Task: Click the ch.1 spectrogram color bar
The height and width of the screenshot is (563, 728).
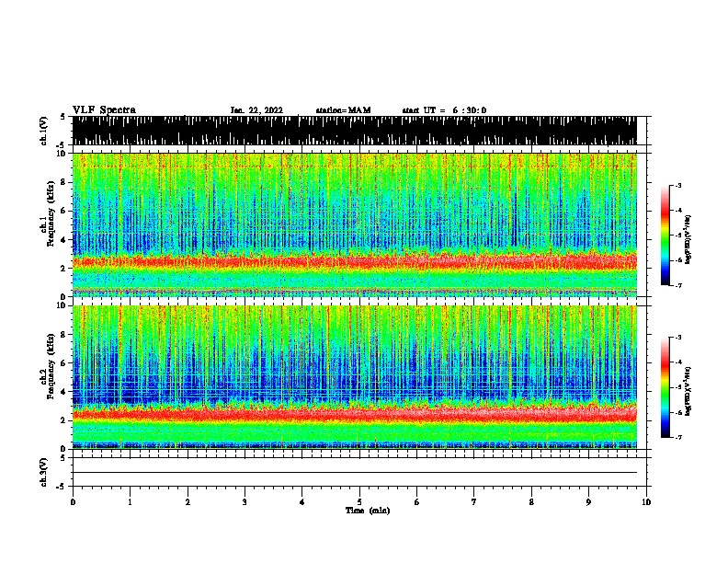Action: tap(665, 236)
